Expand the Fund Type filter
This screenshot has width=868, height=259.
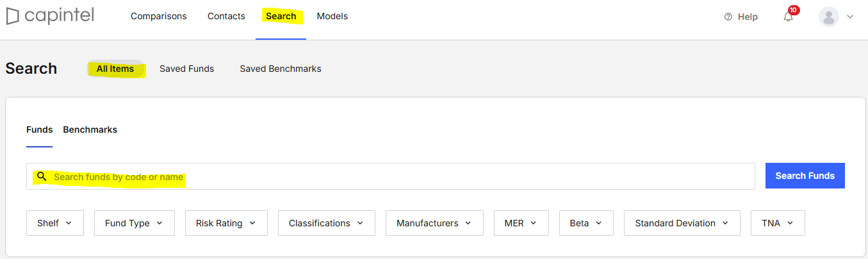[135, 223]
